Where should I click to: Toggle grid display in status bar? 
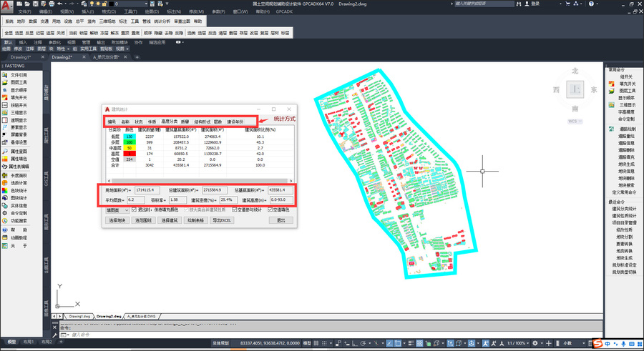316,343
